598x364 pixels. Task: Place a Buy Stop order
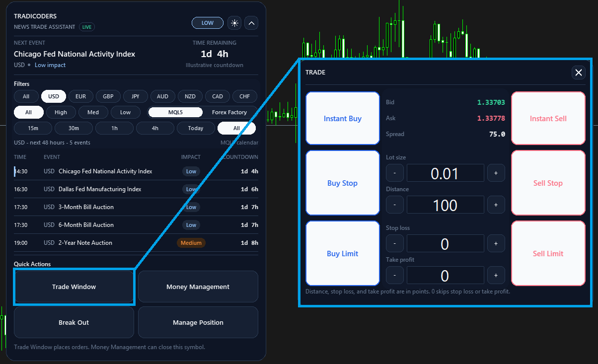point(343,183)
